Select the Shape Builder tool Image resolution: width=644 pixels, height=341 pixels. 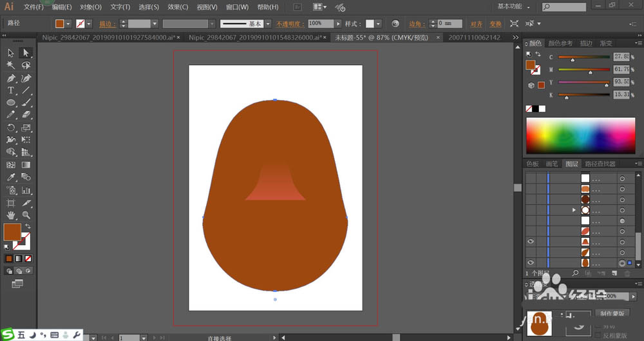[x=11, y=152]
